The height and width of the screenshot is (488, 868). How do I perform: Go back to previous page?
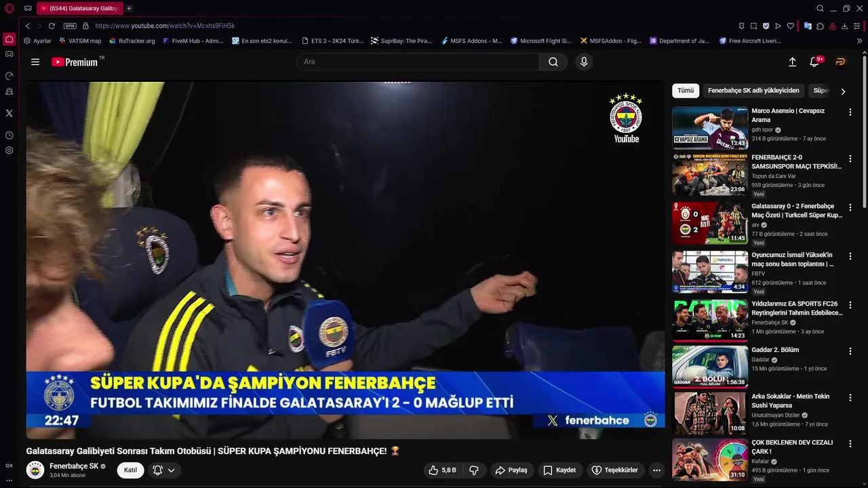click(x=27, y=26)
